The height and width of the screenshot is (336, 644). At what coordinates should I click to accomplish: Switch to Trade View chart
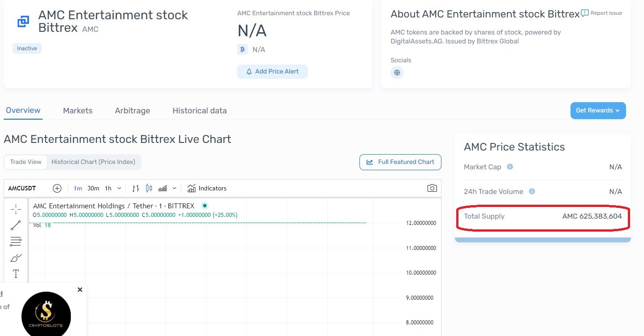[x=26, y=162]
